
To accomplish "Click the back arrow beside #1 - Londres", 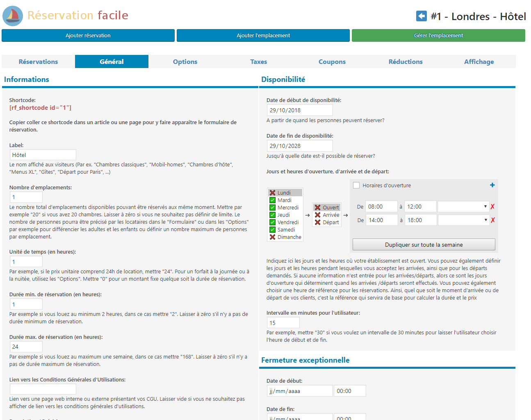I will click(421, 16).
